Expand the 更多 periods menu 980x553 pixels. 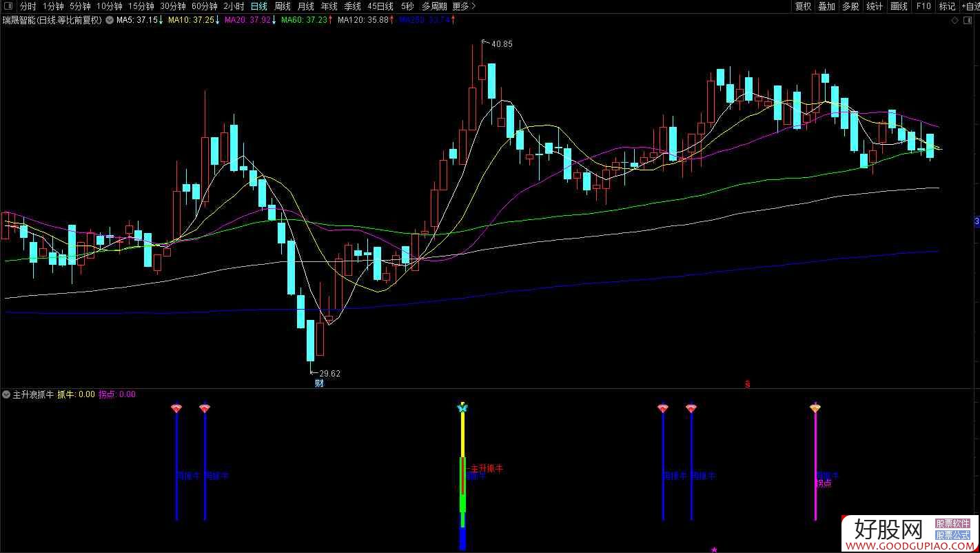464,6
